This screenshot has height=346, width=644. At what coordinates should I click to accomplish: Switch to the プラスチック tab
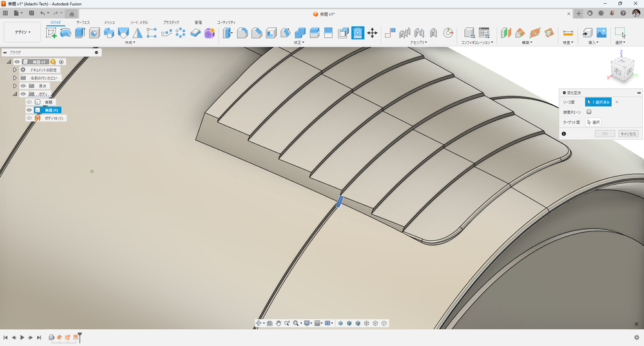(x=171, y=23)
